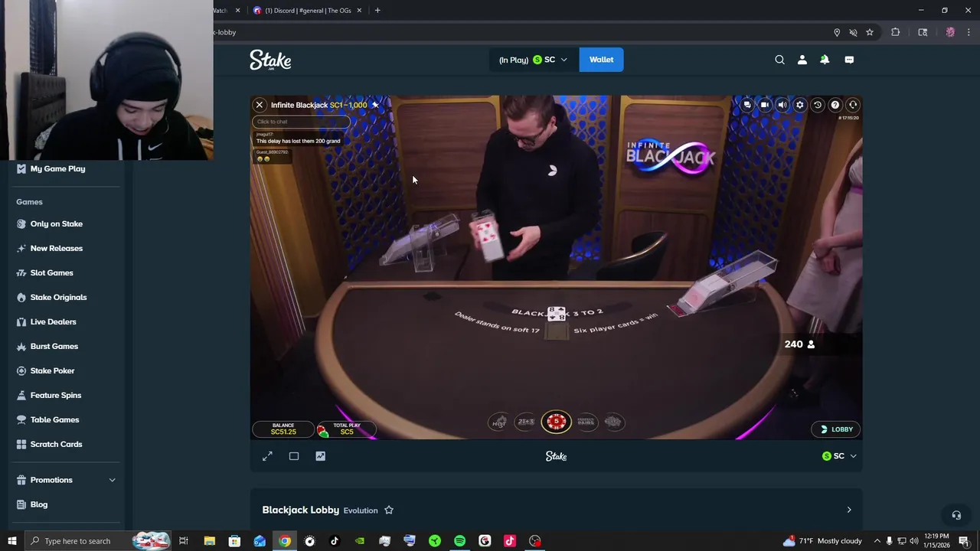
Task: Select the Hot 3 side bet
Action: pyautogui.click(x=498, y=422)
